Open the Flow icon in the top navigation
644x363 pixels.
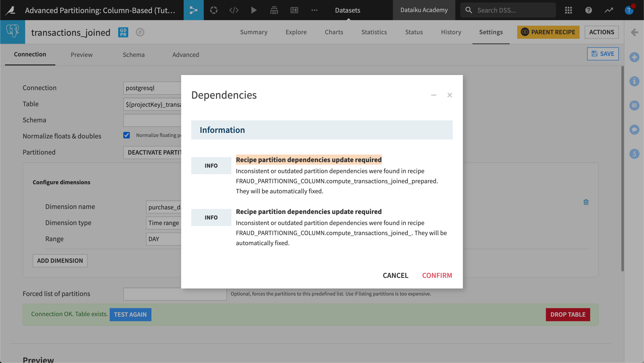click(x=194, y=10)
